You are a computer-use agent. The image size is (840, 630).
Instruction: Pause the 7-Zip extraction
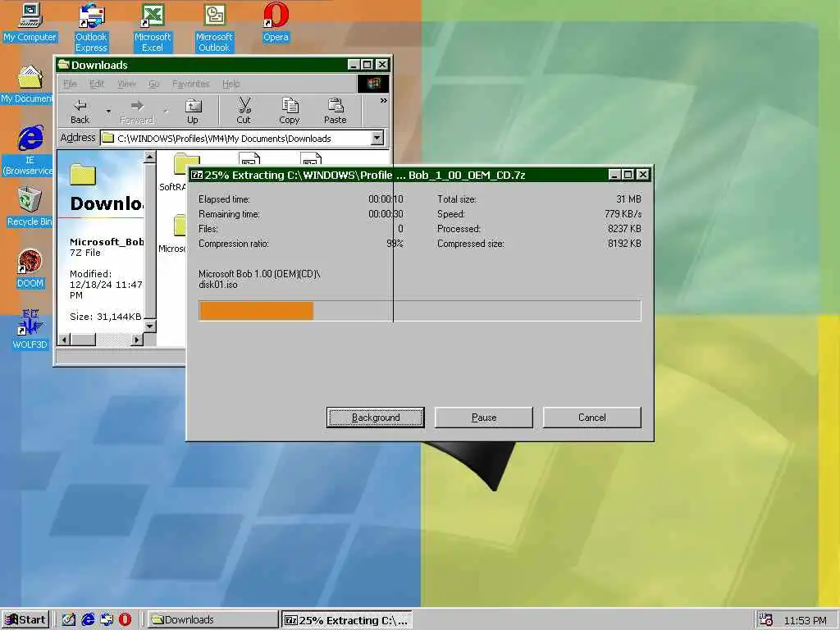tap(484, 418)
